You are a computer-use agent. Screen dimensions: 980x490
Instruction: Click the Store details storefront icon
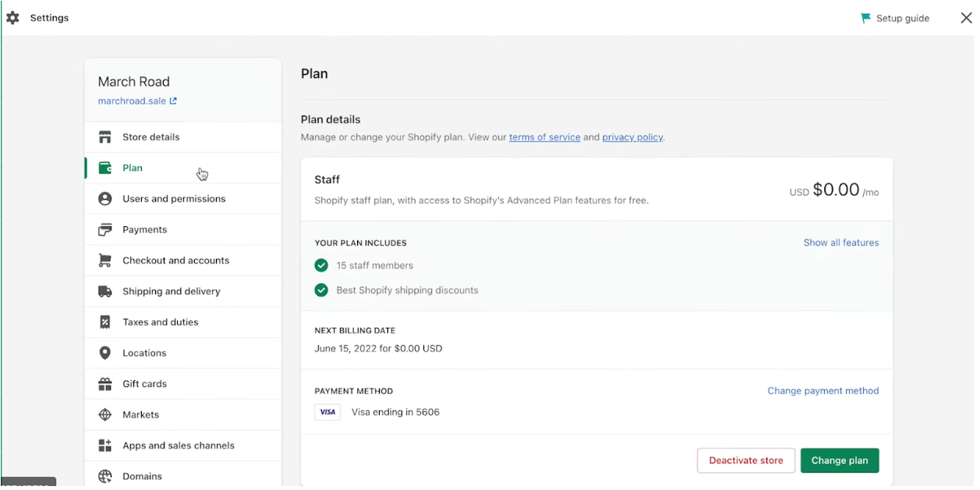pos(104,137)
